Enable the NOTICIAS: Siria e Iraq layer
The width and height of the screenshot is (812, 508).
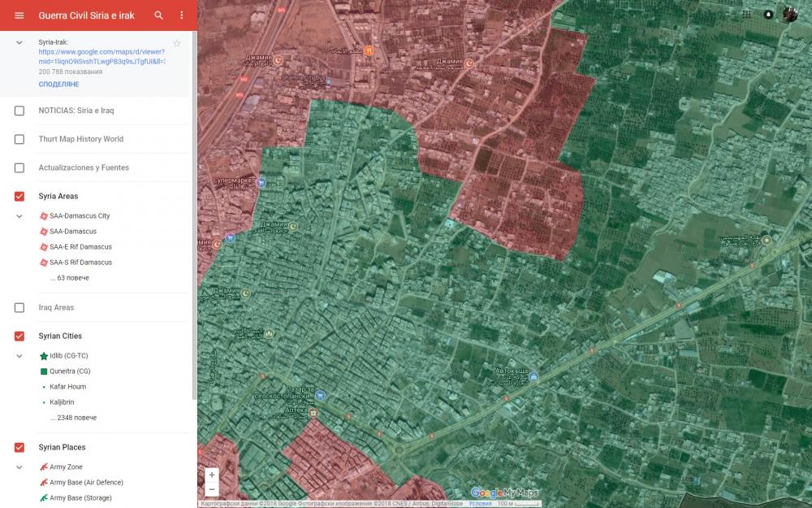pyautogui.click(x=19, y=111)
